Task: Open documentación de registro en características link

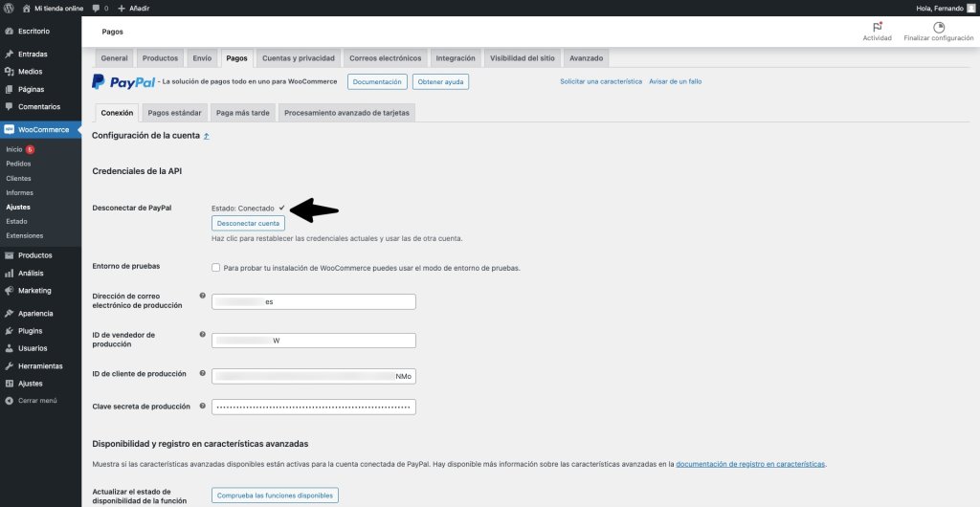Action: 750,465
